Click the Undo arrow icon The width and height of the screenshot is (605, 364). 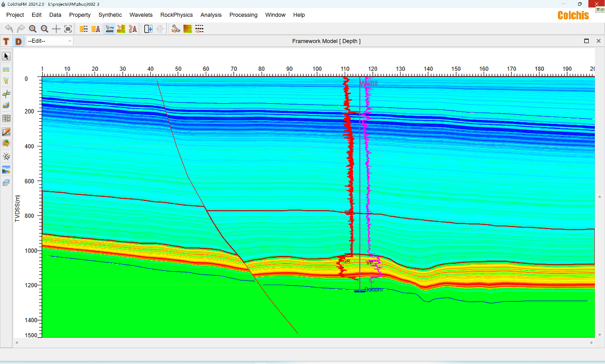coord(9,29)
